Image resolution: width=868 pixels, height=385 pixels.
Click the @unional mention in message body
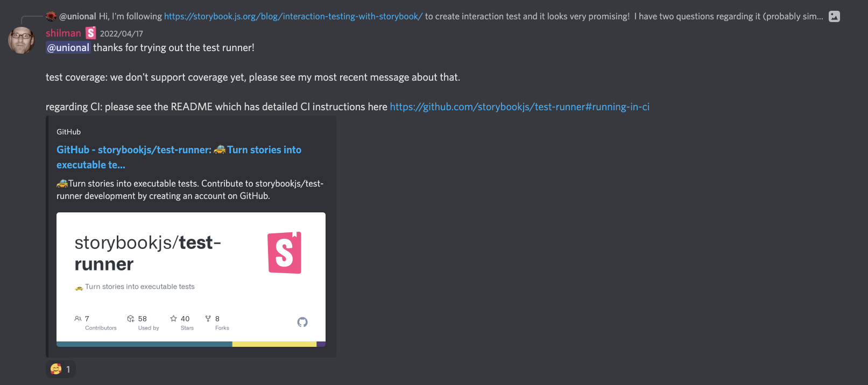point(68,47)
